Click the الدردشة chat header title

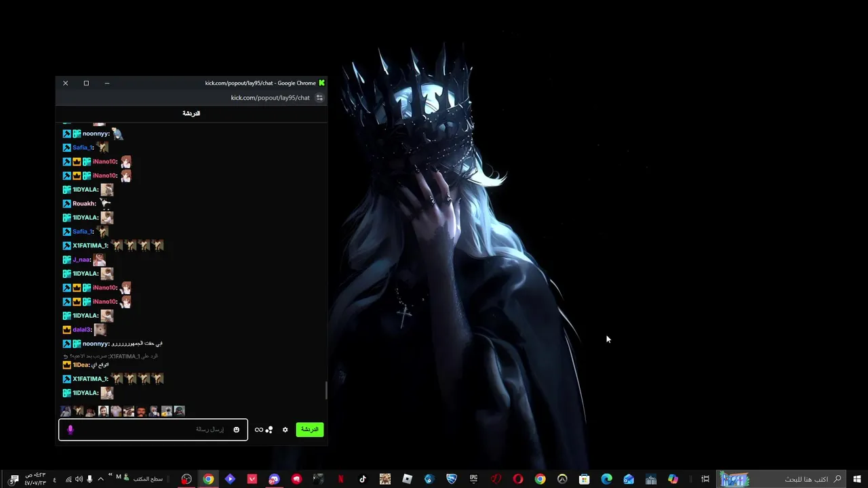pyautogui.click(x=191, y=113)
